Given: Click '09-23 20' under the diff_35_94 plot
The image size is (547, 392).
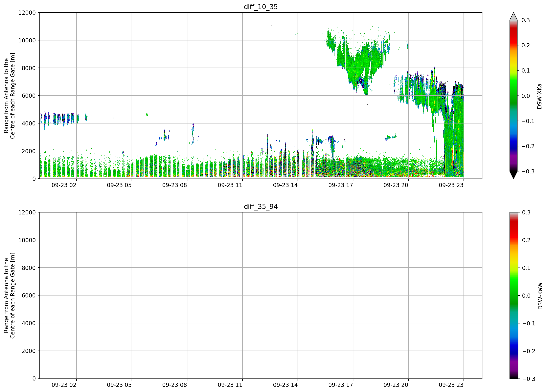Looking at the screenshot, I should tap(396, 385).
